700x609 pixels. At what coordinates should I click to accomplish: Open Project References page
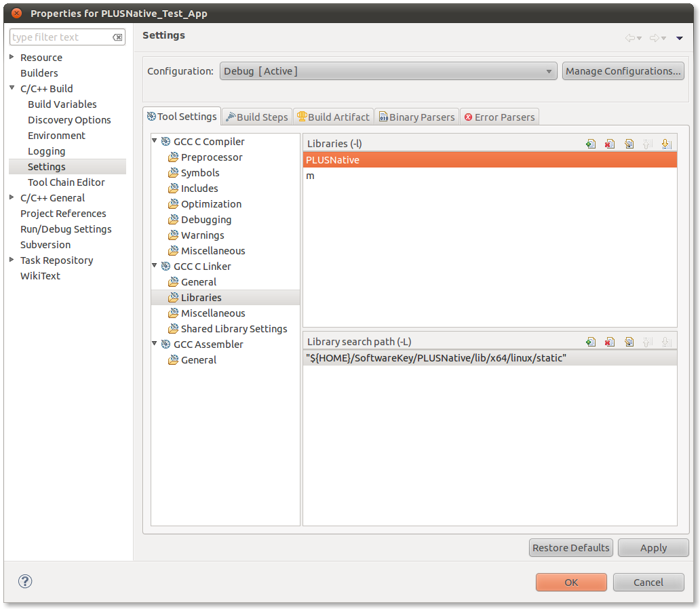[63, 214]
